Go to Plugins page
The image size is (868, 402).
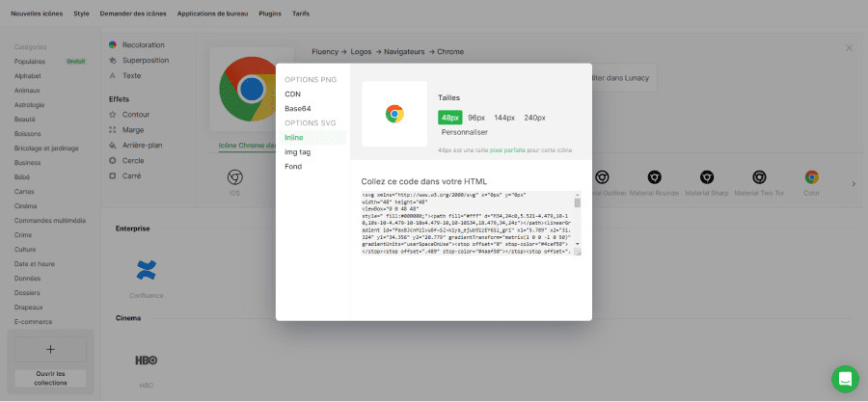coord(270,13)
